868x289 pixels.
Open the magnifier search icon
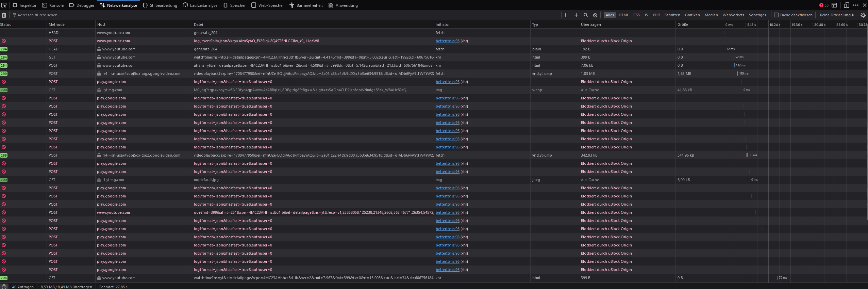click(586, 15)
